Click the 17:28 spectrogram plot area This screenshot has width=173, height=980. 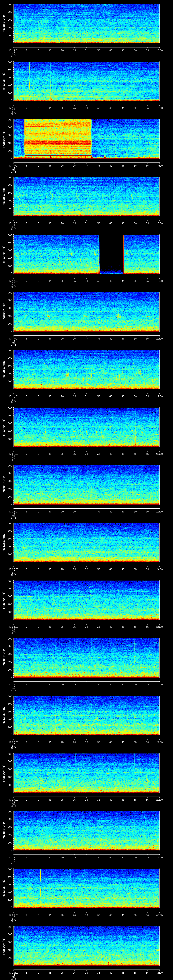coord(86,830)
